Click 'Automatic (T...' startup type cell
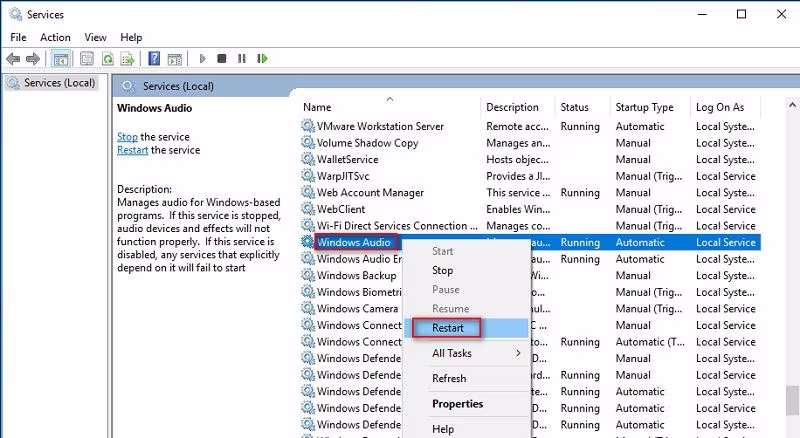This screenshot has width=800, height=438. coord(650,342)
